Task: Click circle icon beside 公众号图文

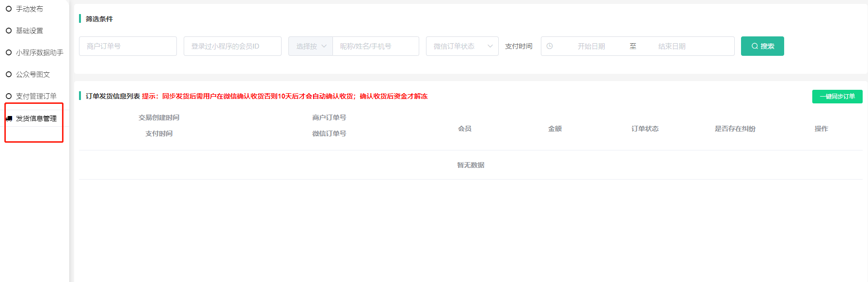Action: 9,74
